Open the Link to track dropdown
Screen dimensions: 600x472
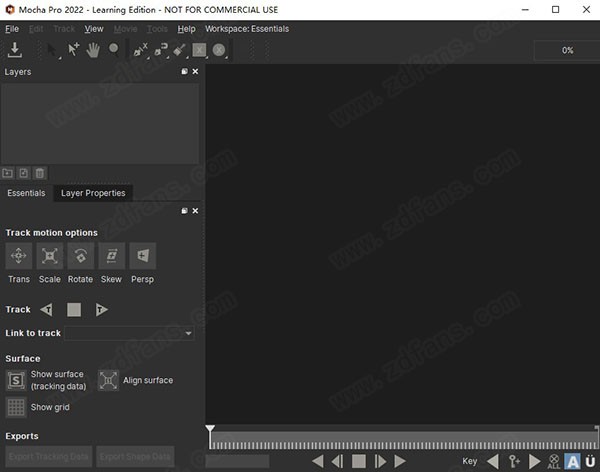tap(129, 333)
